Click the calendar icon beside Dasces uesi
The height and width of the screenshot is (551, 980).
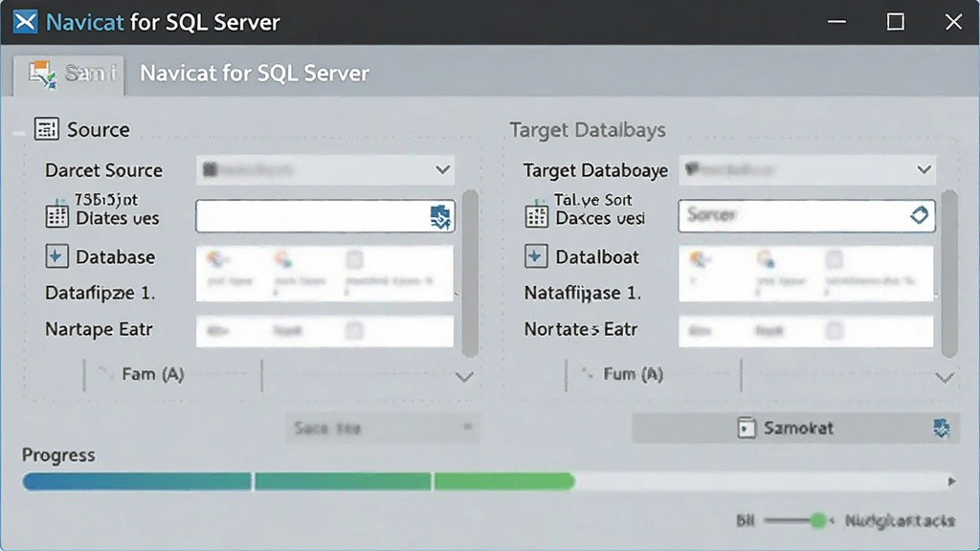pos(536,214)
